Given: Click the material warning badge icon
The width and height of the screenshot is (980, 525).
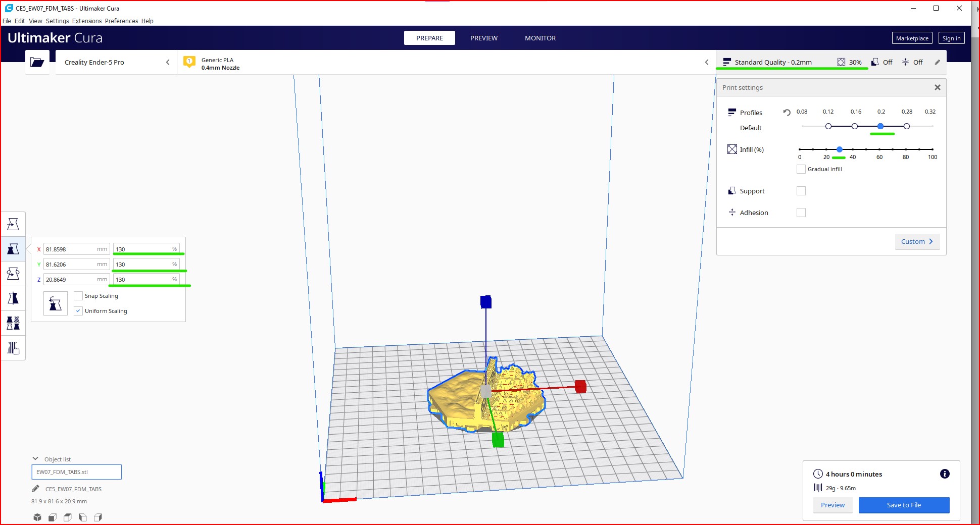Looking at the screenshot, I should [x=189, y=62].
